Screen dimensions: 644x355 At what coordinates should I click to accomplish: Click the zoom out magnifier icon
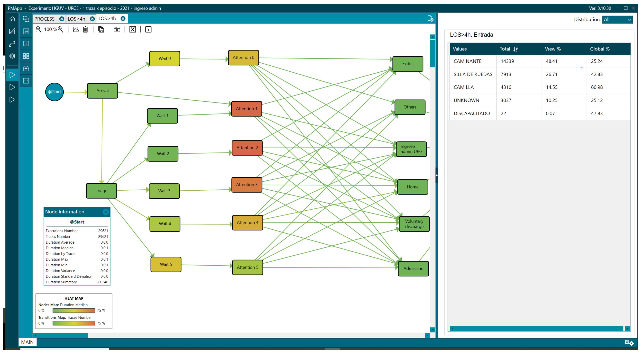pos(39,29)
